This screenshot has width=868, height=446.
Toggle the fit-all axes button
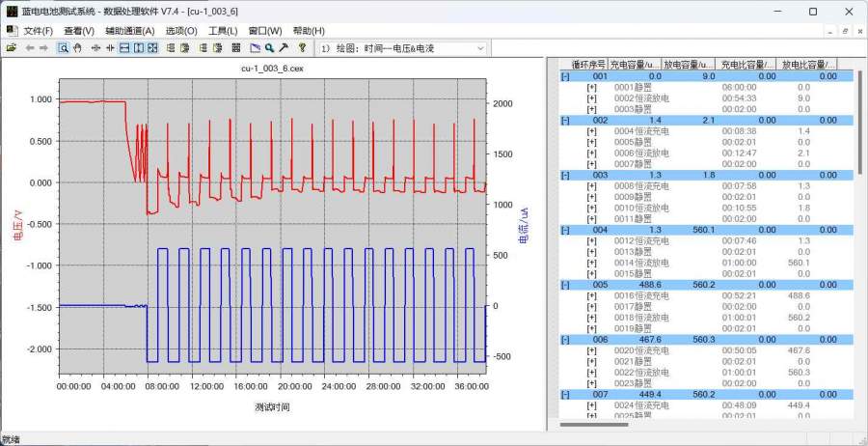point(152,47)
